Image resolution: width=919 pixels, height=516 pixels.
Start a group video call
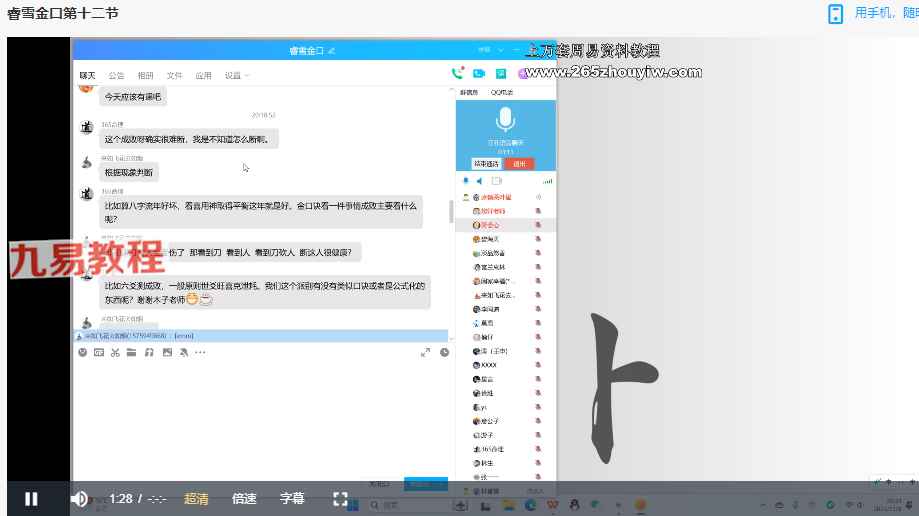[x=479, y=73]
